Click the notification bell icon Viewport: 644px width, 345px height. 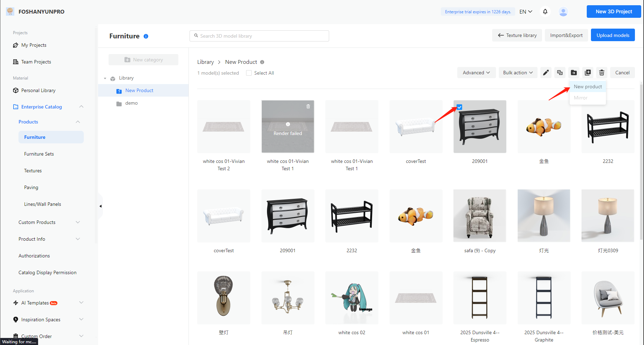tap(545, 12)
